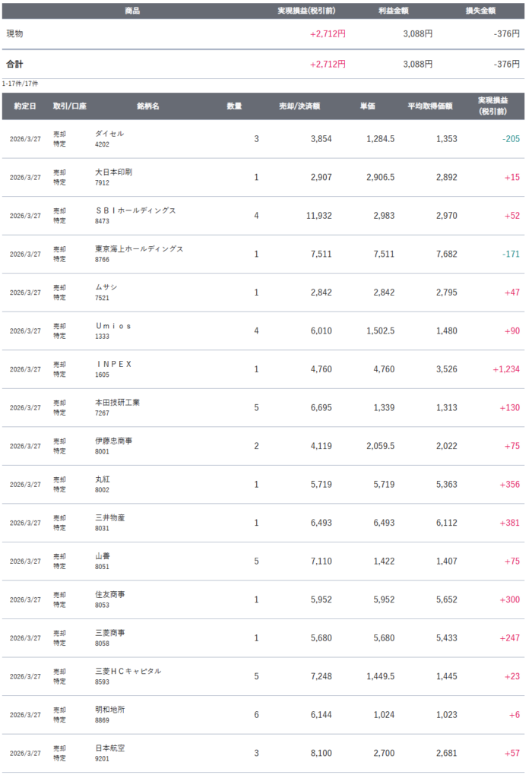The height and width of the screenshot is (778, 532).
Task: Click the 売却/決済額 column header
Action: pyautogui.click(x=299, y=106)
